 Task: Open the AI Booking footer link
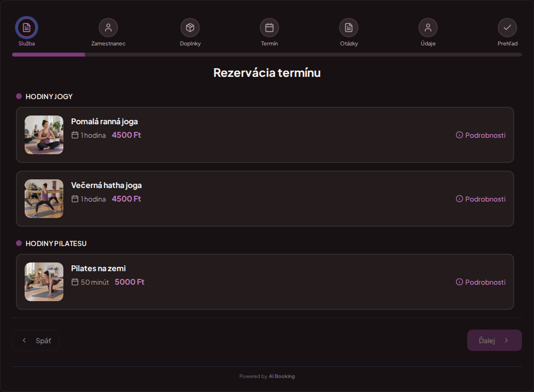point(282,377)
